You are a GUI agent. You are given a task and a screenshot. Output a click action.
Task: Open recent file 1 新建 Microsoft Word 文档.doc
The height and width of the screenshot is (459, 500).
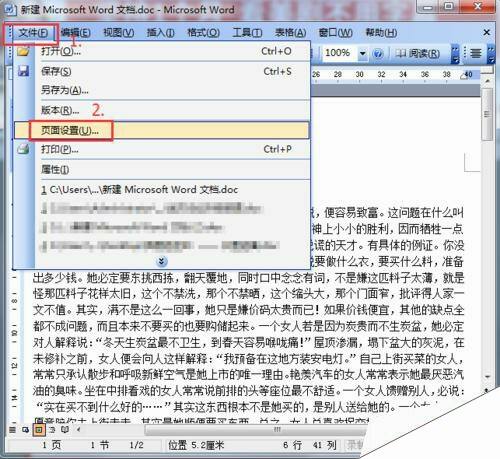pyautogui.click(x=162, y=190)
